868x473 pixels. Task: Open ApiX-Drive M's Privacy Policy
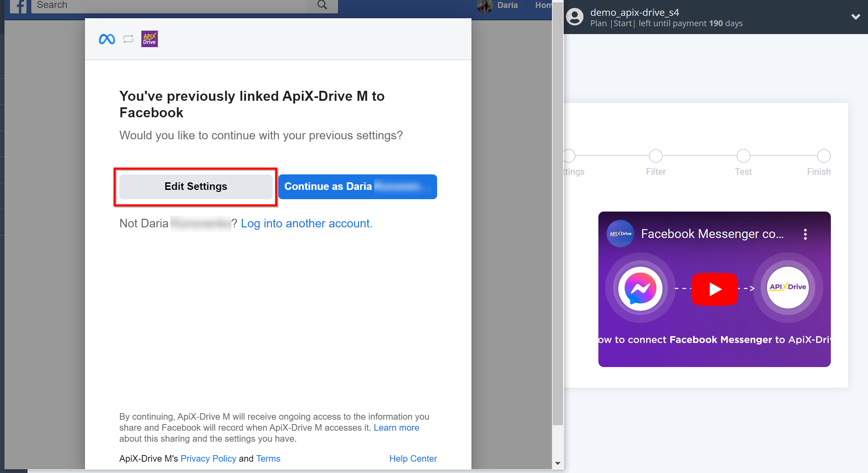208,459
